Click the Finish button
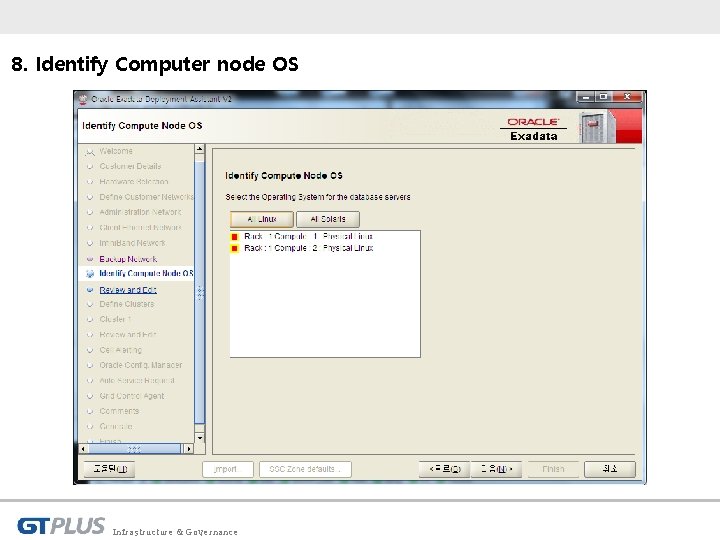The height and width of the screenshot is (540, 720). coord(553,469)
